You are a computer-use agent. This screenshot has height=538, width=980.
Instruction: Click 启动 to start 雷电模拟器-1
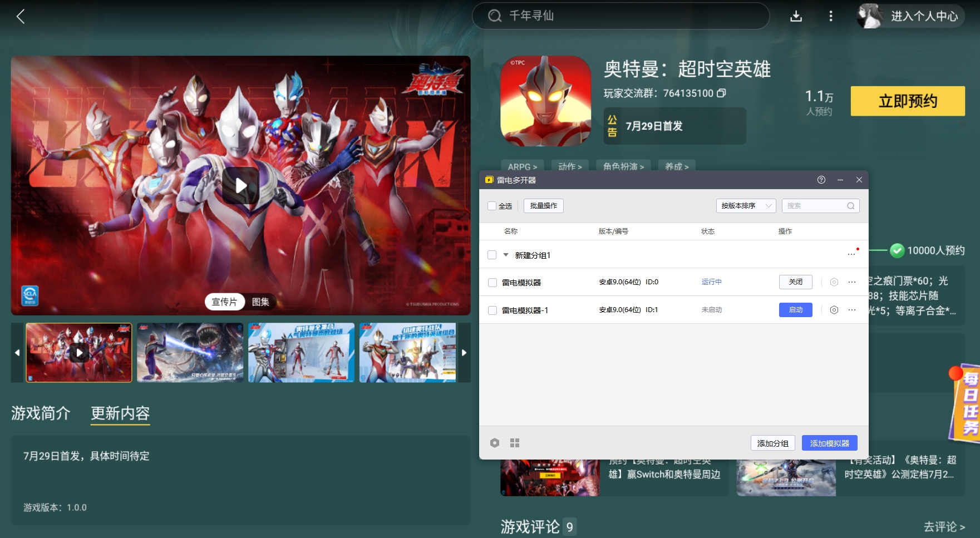[x=796, y=310]
